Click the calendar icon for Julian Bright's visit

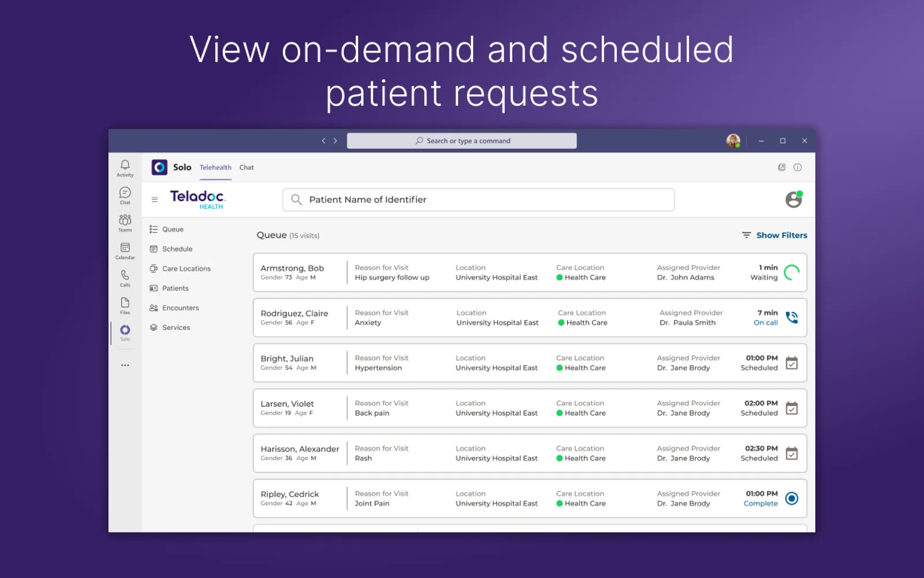tap(792, 363)
